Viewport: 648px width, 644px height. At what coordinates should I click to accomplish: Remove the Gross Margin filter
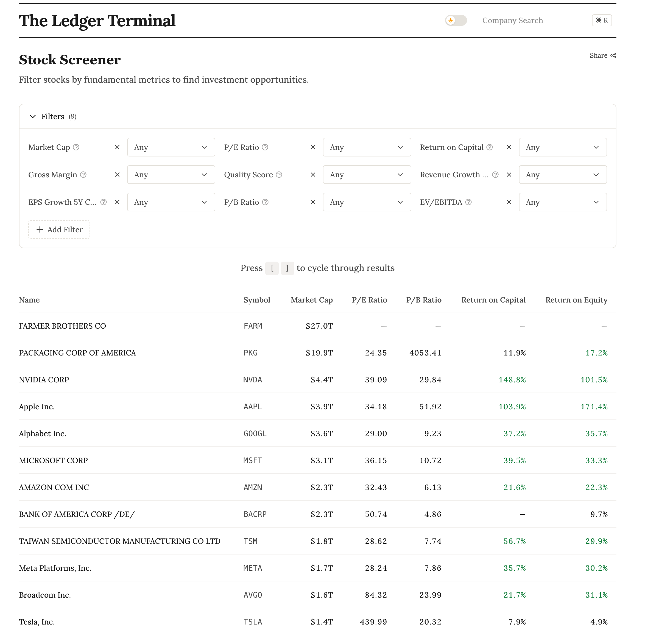click(117, 175)
